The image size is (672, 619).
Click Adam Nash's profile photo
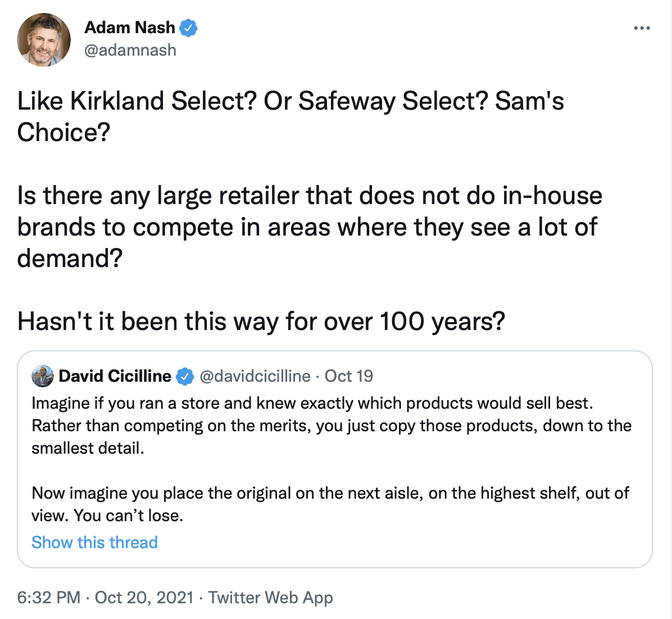pos(44,40)
